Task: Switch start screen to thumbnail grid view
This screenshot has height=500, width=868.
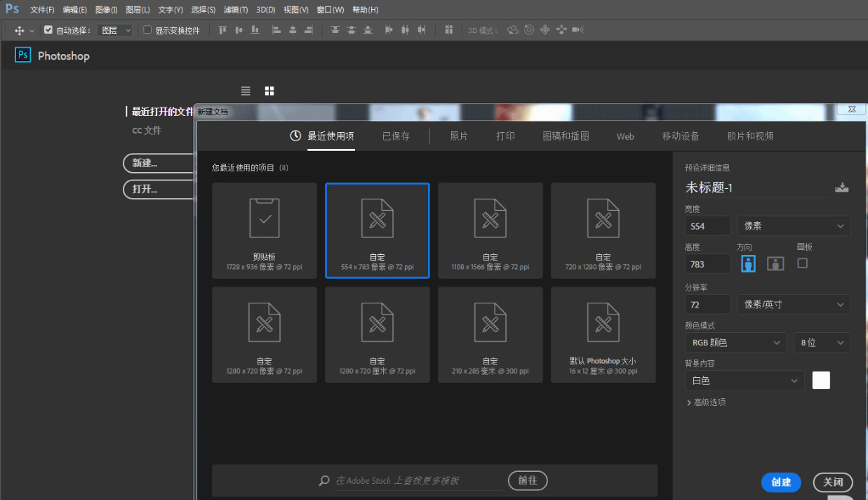Action: pos(269,91)
